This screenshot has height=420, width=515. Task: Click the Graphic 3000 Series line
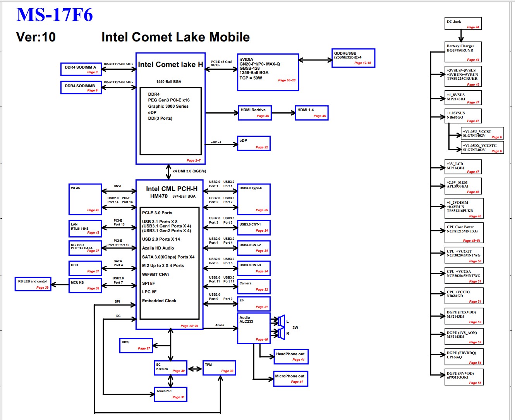pyautogui.click(x=168, y=106)
